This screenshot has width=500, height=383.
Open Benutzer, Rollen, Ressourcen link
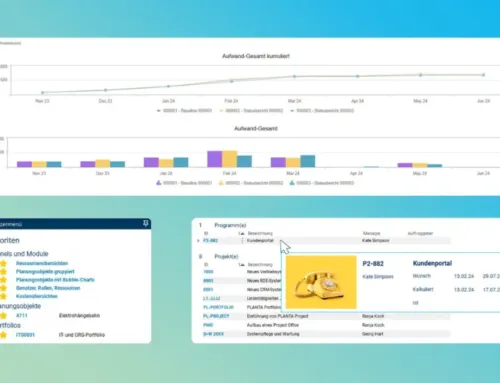point(48,288)
